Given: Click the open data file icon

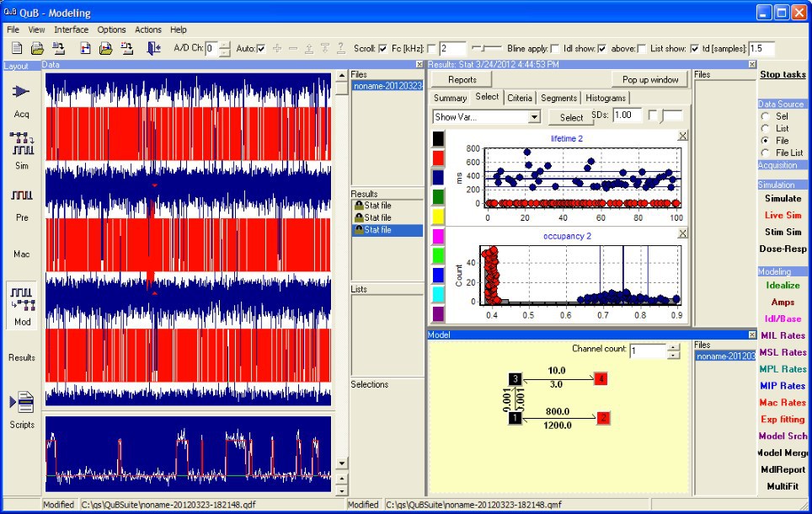Looking at the screenshot, I should pyautogui.click(x=38, y=48).
